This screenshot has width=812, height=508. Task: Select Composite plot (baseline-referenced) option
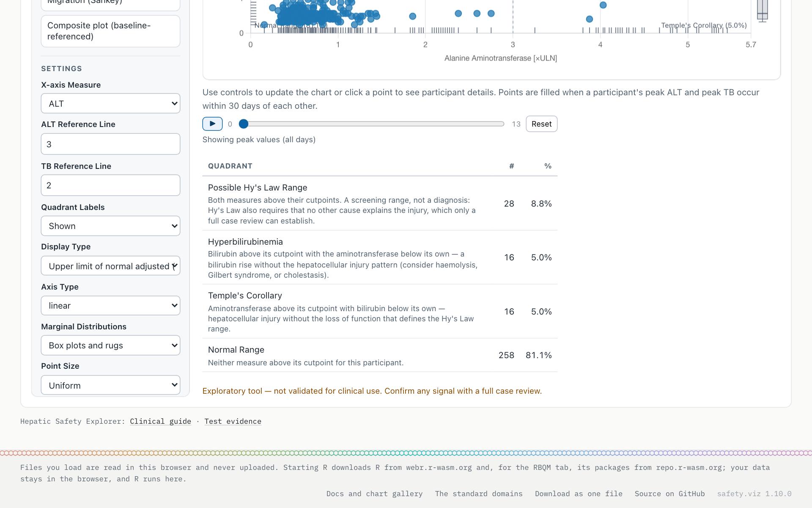110,31
